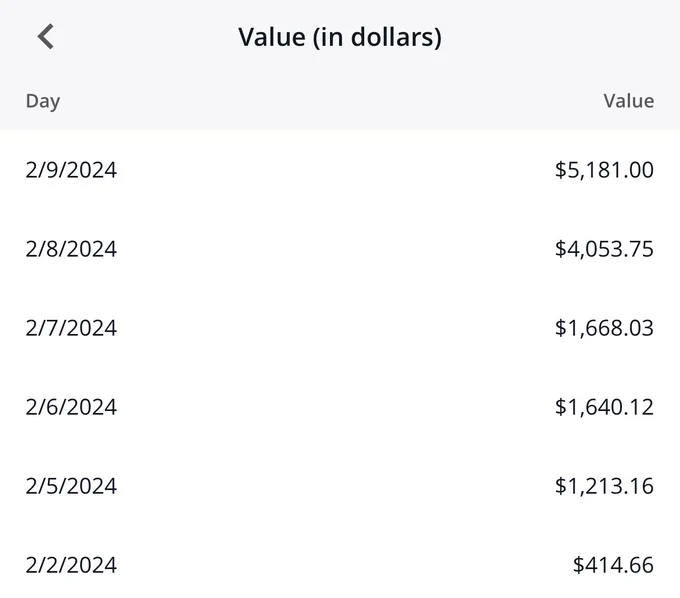Select the $1,668.03 value entry

click(605, 328)
